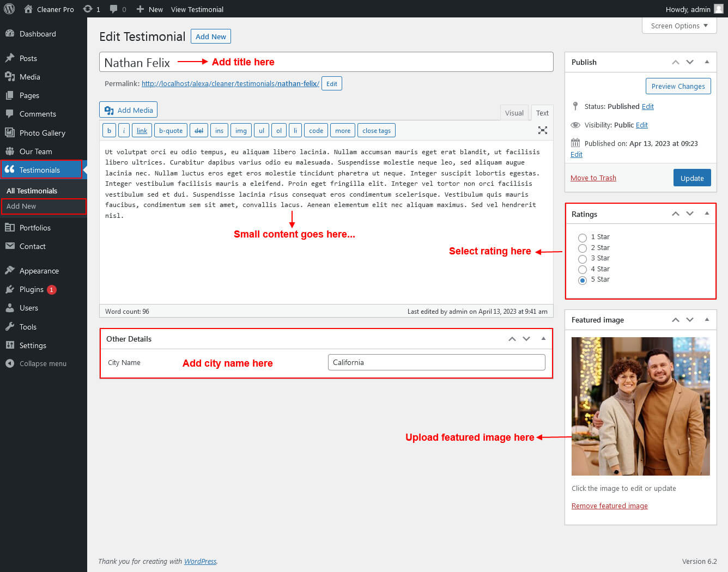This screenshot has height=572, width=728.
Task: Toggle distraction-free fullscreen editor icon
Action: 543,130
